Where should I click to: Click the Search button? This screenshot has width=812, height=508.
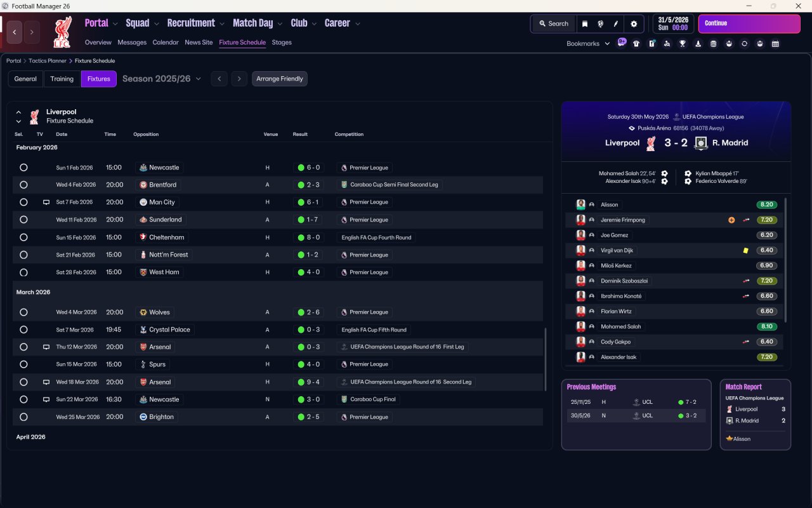[x=553, y=23]
